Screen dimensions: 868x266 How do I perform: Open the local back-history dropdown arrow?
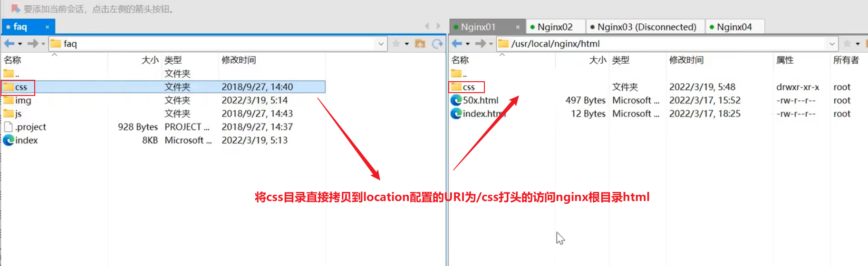click(x=20, y=44)
